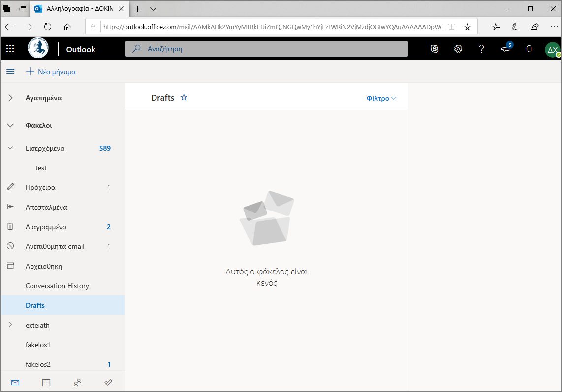
Task: Add page to browser favorites star
Action: point(468,27)
